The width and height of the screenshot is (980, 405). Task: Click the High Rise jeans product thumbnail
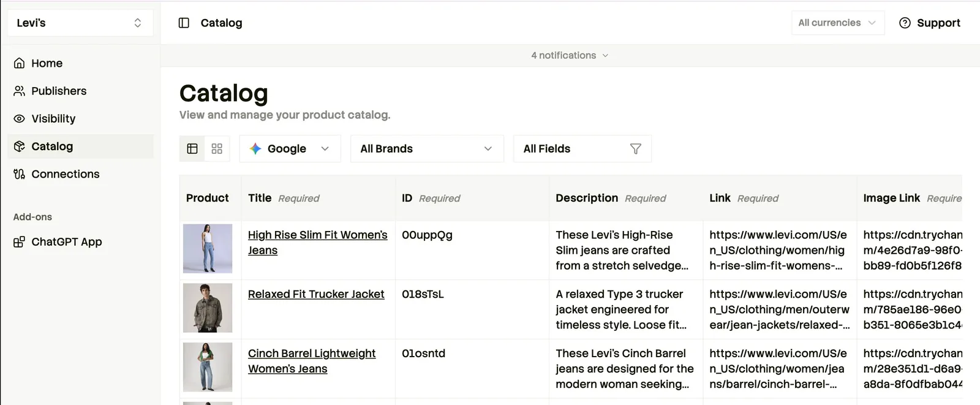point(208,249)
